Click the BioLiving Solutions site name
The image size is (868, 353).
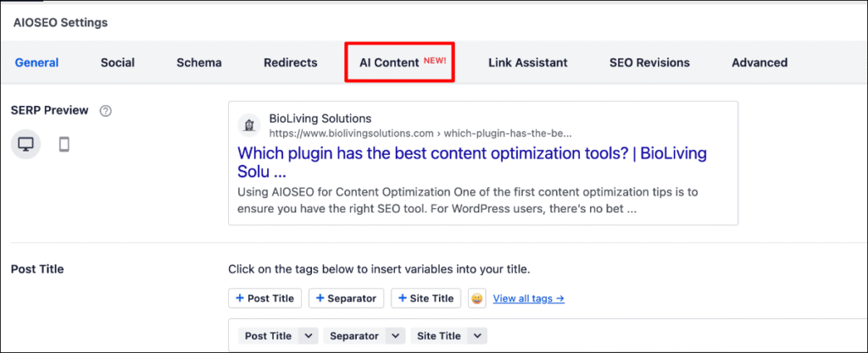pyautogui.click(x=320, y=119)
